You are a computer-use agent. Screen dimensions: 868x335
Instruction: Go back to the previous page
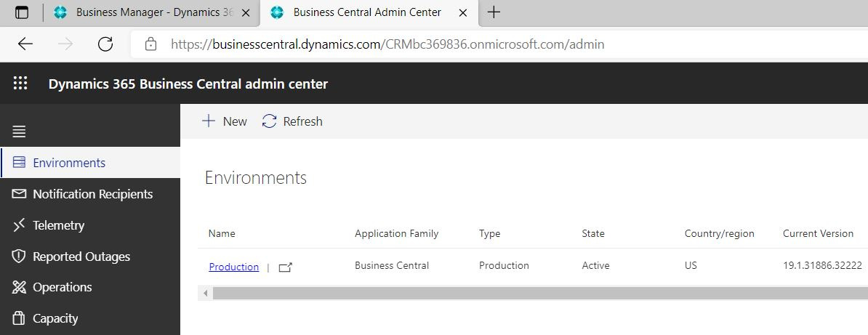click(25, 44)
